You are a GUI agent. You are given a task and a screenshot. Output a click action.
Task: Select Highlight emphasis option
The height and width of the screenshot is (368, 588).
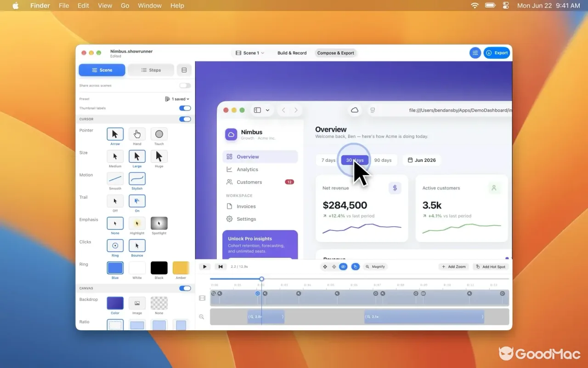tap(137, 223)
